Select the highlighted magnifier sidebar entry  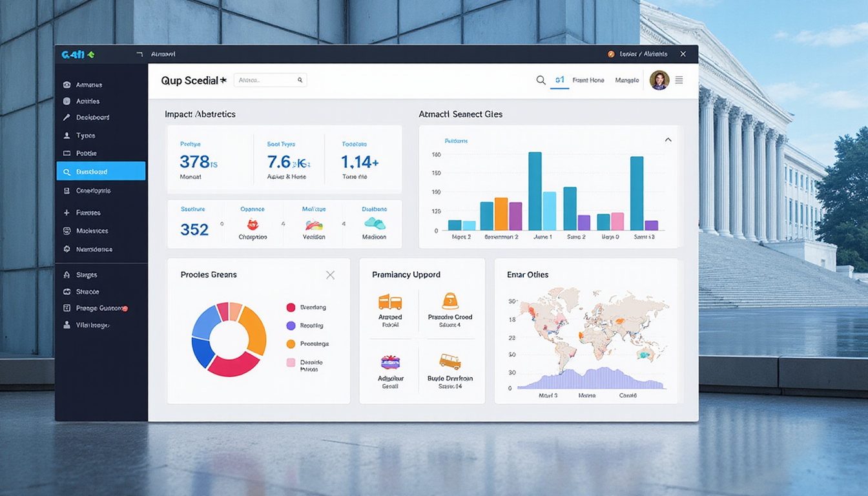[x=100, y=170]
